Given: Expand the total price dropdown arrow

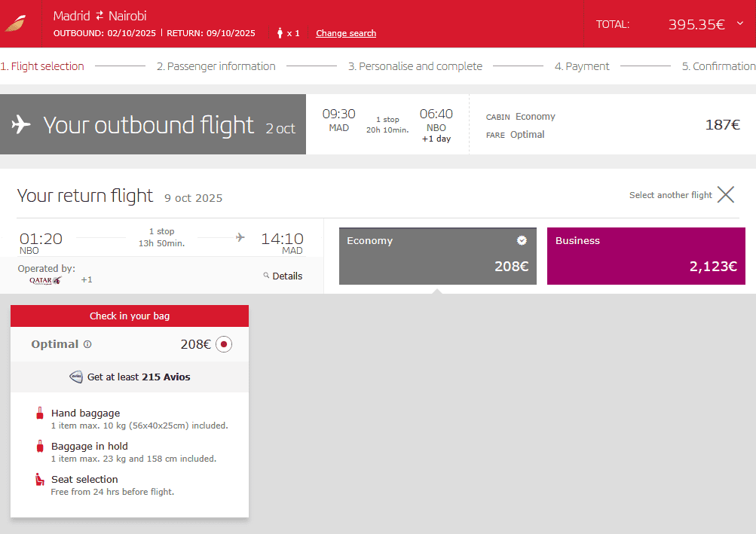Looking at the screenshot, I should pyautogui.click(x=739, y=23).
